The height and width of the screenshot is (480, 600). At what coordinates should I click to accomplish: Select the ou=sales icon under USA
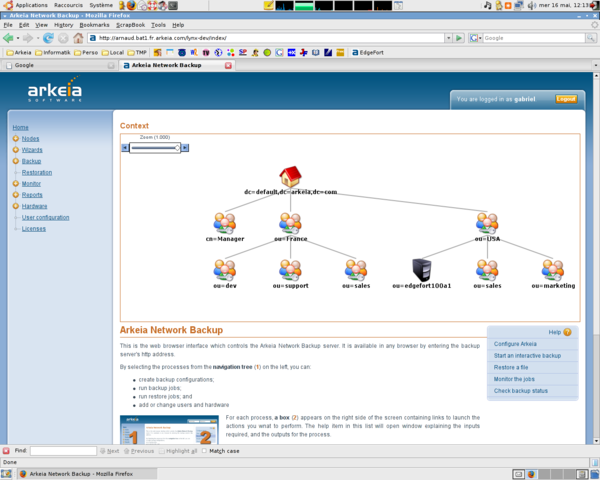point(487,270)
